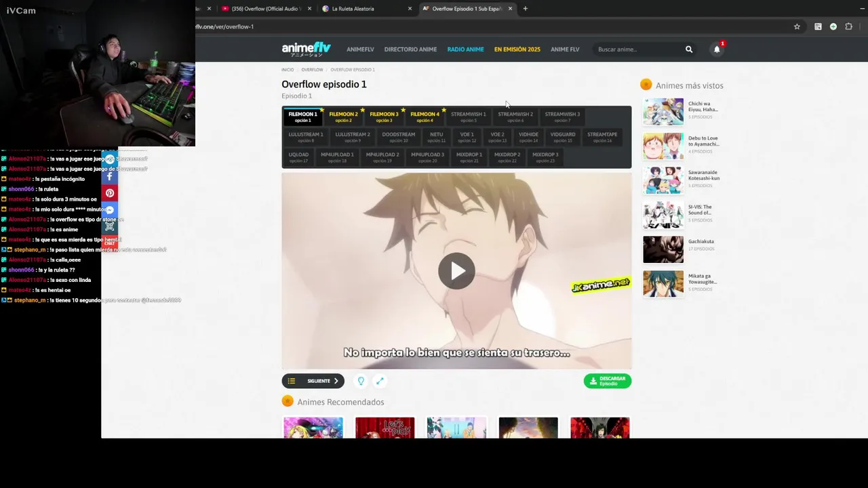
Task: Choose the STREAMWISH 1 server
Action: pyautogui.click(x=468, y=117)
